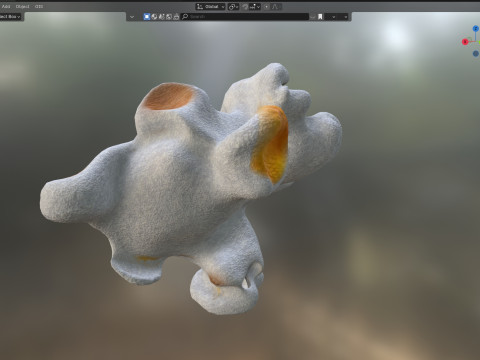Click the active blue square filter icon
Viewport: 480px width, 360px height.
(x=147, y=17)
